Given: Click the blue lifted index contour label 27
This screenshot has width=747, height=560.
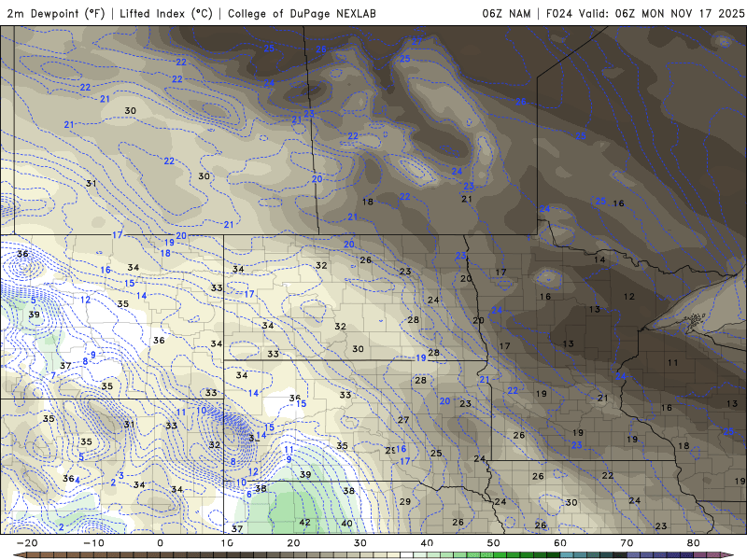Looking at the screenshot, I should (416, 41).
